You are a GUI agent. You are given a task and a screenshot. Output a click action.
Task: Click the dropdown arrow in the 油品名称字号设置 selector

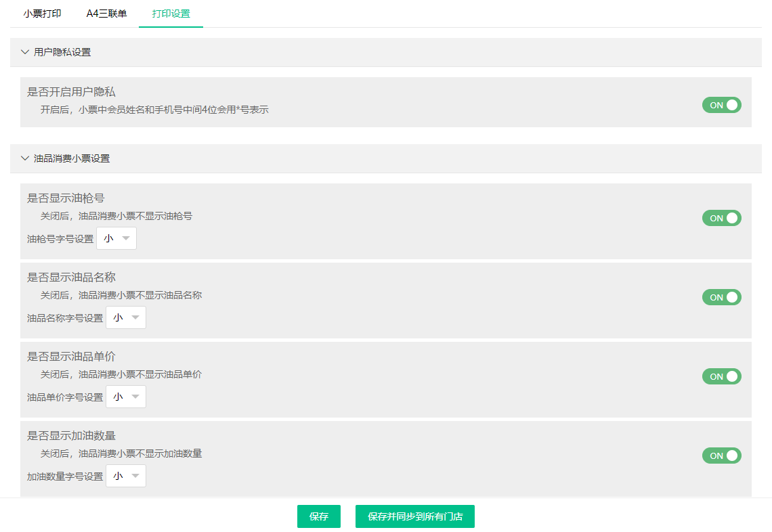pyautogui.click(x=137, y=317)
